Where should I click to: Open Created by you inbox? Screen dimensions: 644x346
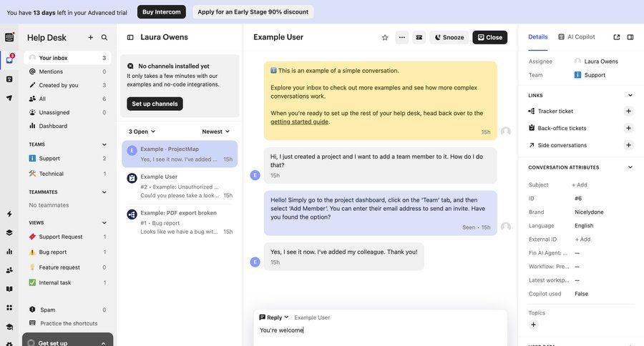(67, 85)
